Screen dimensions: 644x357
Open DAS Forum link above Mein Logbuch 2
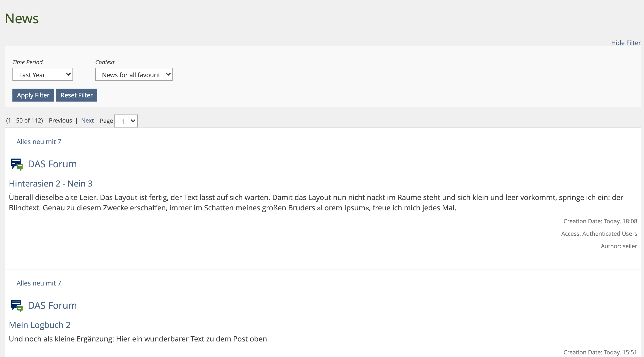[52, 305]
